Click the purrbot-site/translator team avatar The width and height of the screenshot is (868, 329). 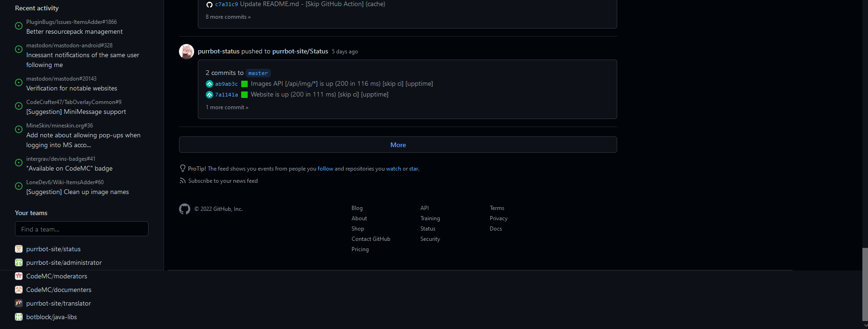coord(19,303)
